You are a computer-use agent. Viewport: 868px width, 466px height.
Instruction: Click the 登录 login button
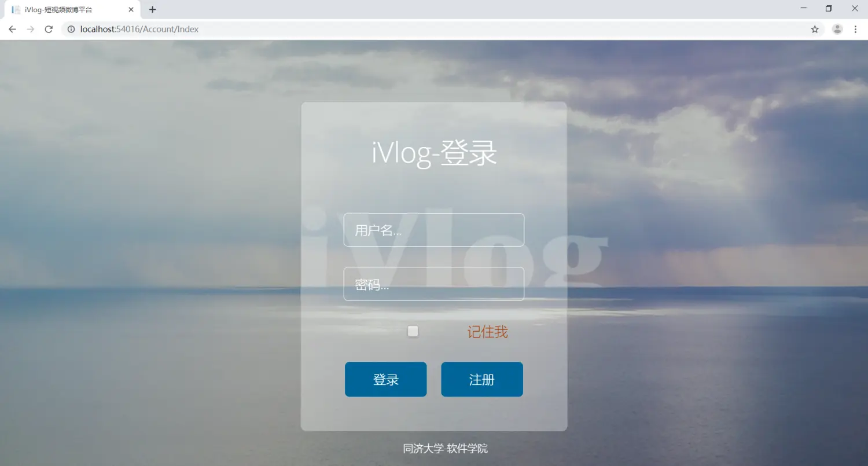(386, 379)
